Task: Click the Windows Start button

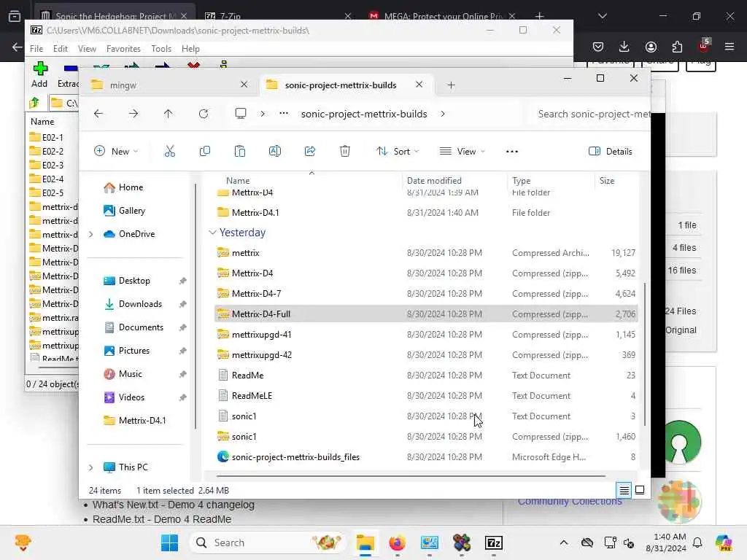Action: 169,542
